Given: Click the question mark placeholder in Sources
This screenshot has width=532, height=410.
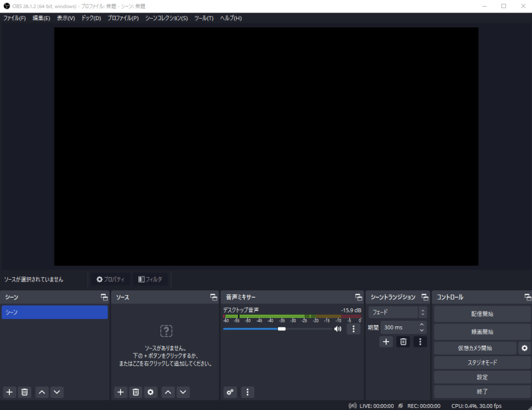Looking at the screenshot, I should [166, 331].
